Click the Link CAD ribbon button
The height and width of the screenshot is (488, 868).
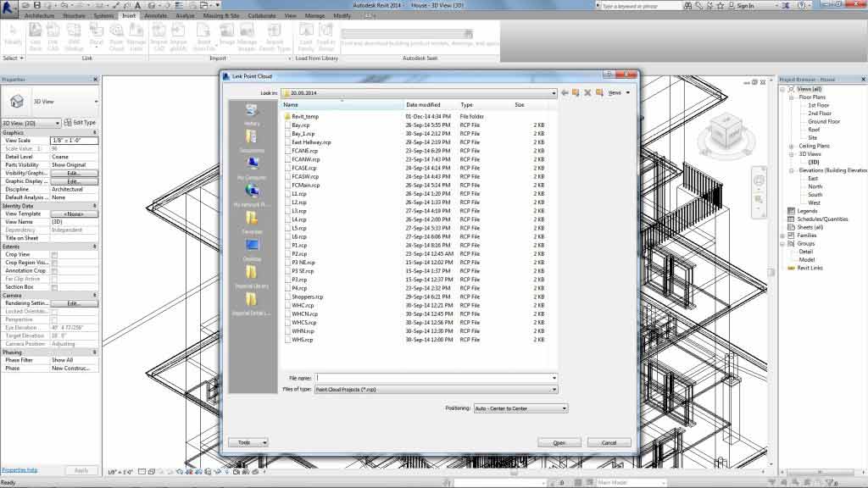pos(53,37)
